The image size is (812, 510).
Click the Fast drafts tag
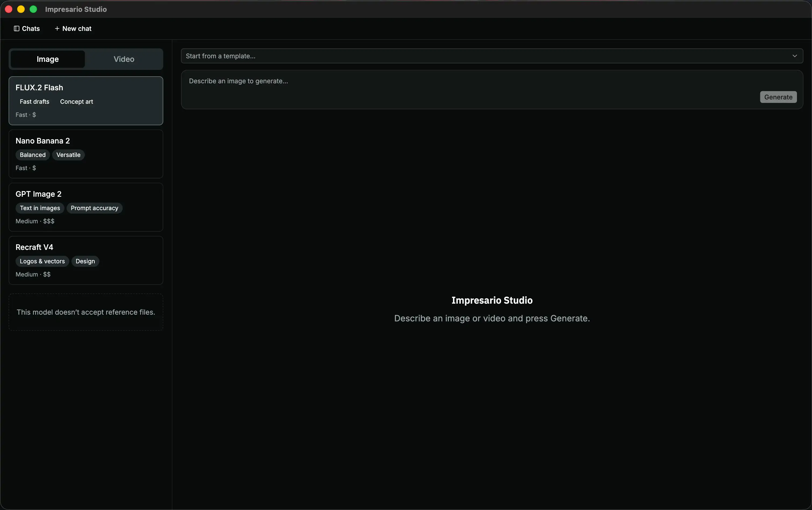pos(34,102)
